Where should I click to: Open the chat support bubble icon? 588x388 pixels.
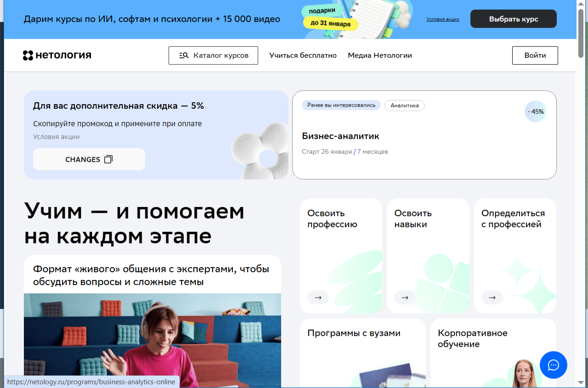554,365
